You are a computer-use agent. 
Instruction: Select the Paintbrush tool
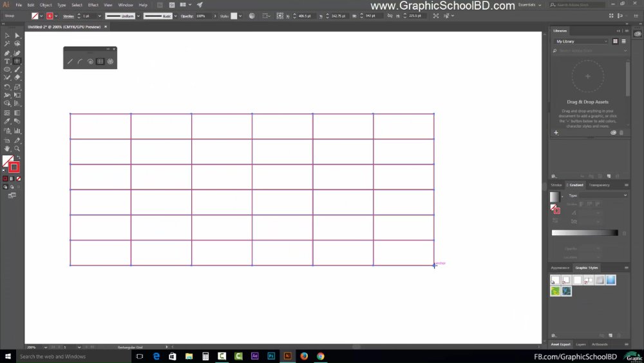point(17,70)
